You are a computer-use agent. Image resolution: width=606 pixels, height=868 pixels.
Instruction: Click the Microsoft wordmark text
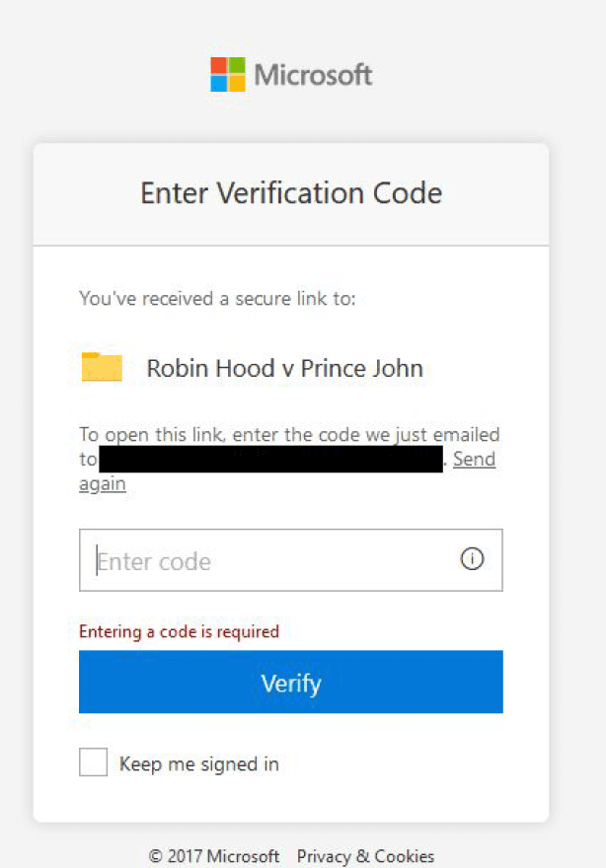[313, 75]
